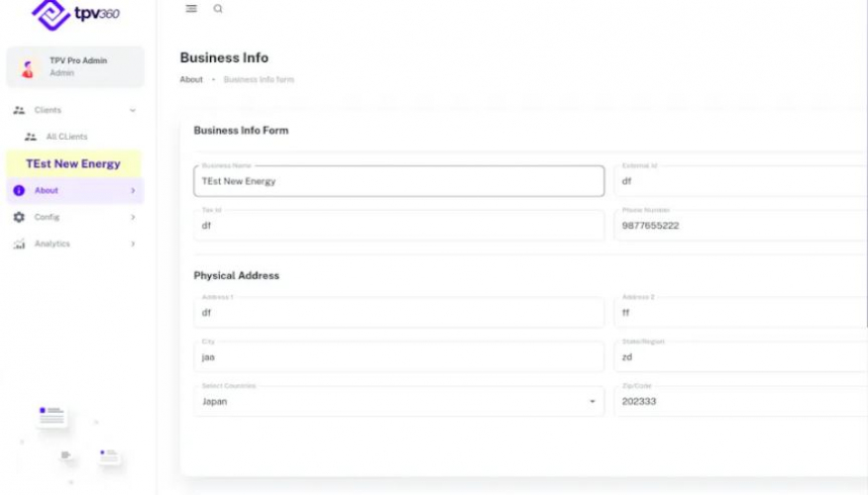Collapse the Clients menu chevron
The image size is (868, 495).
coord(133,111)
